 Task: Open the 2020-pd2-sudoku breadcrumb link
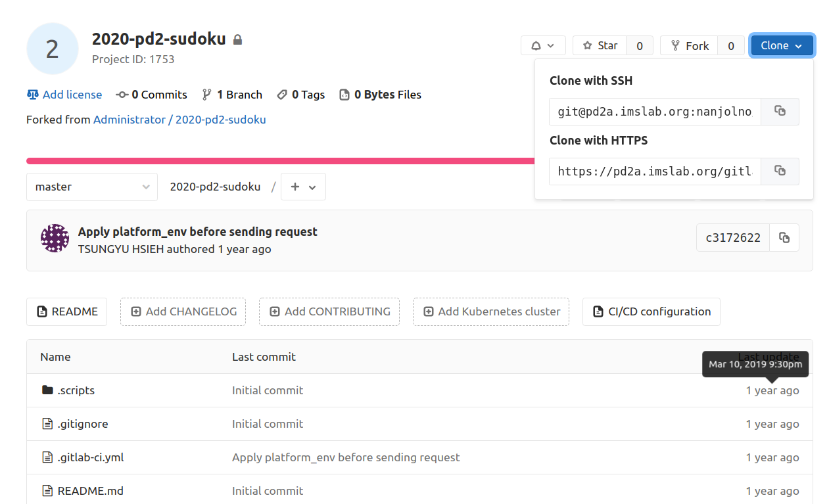[x=216, y=187]
